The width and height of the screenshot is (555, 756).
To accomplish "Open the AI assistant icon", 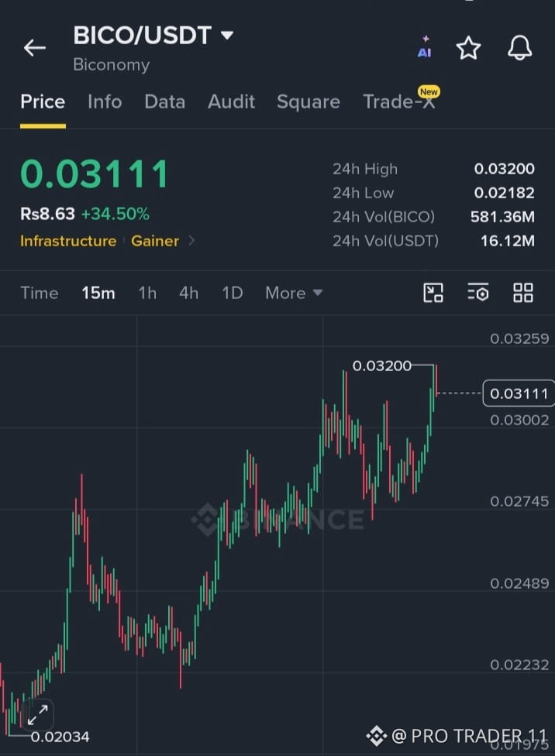I will click(x=425, y=47).
